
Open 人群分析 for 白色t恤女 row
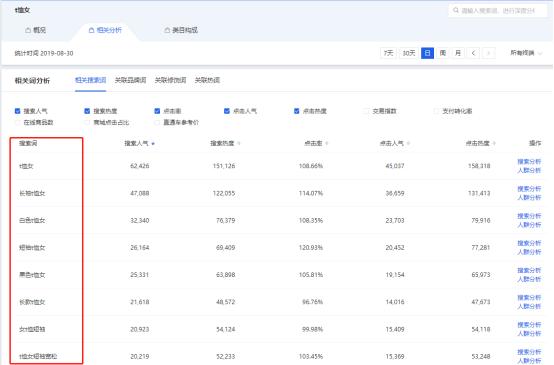click(x=529, y=225)
